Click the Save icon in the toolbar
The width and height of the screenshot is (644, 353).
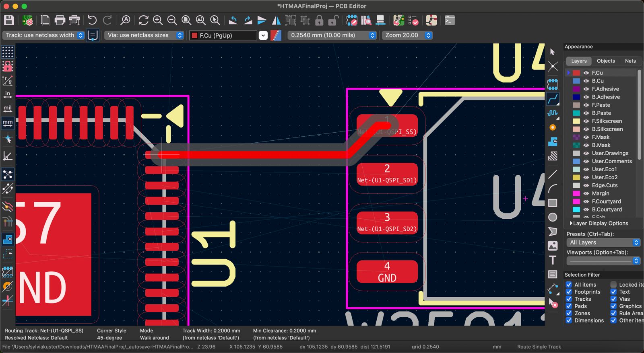(x=9, y=20)
